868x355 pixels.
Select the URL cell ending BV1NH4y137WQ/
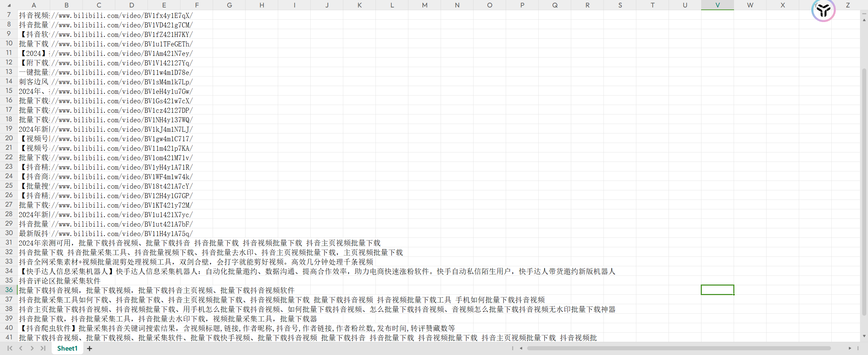pos(122,120)
